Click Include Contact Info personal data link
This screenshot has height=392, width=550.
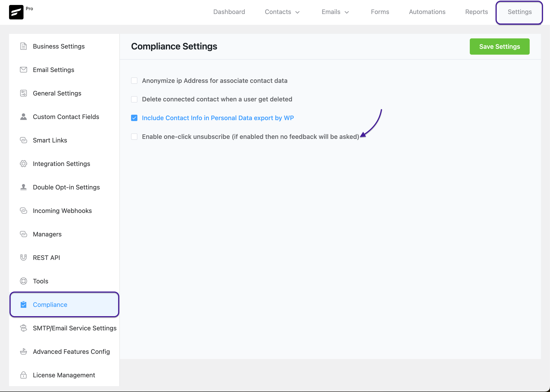tap(218, 117)
